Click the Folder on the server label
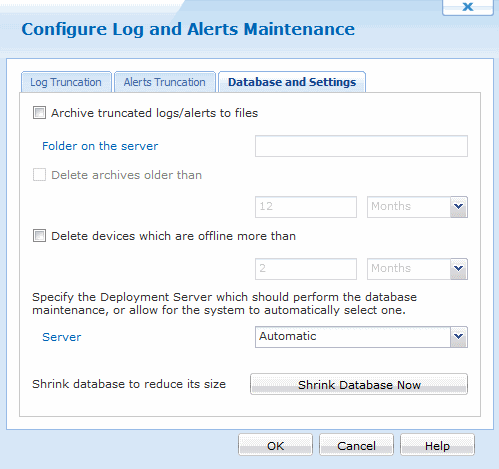The width and height of the screenshot is (499, 469). [x=100, y=146]
